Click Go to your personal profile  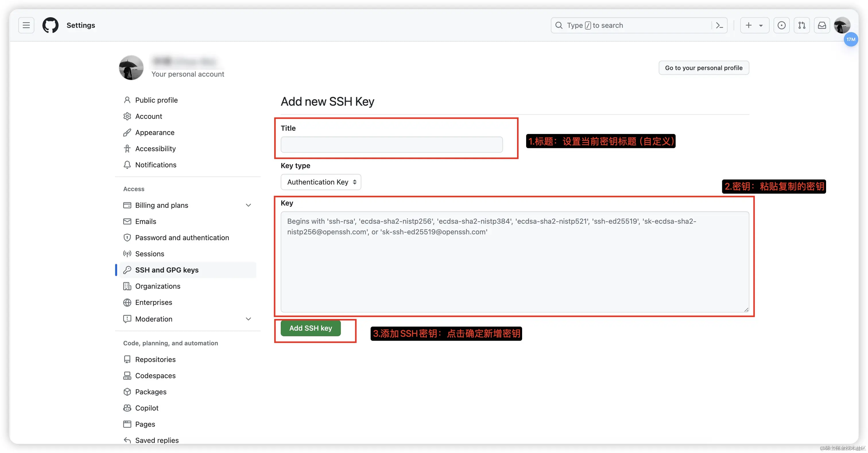coord(703,68)
